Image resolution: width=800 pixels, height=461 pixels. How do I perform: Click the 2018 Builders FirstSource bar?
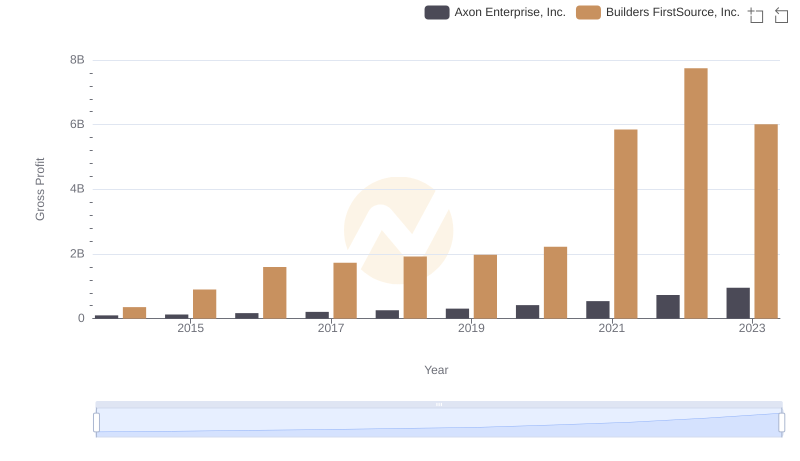(x=415, y=287)
